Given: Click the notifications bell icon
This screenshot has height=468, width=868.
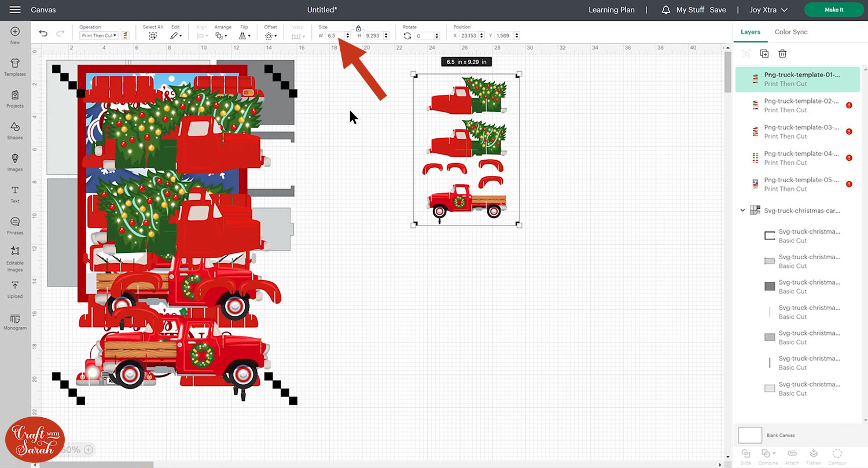Looking at the screenshot, I should pos(666,10).
